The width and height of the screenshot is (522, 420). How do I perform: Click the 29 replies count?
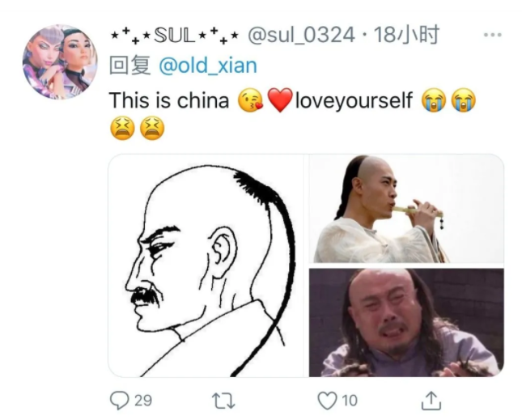tap(143, 401)
